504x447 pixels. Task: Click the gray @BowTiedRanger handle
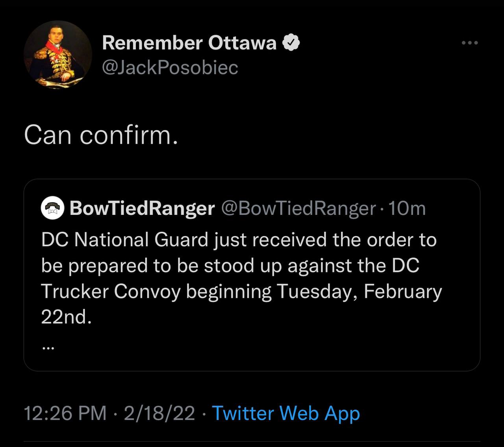(299, 208)
